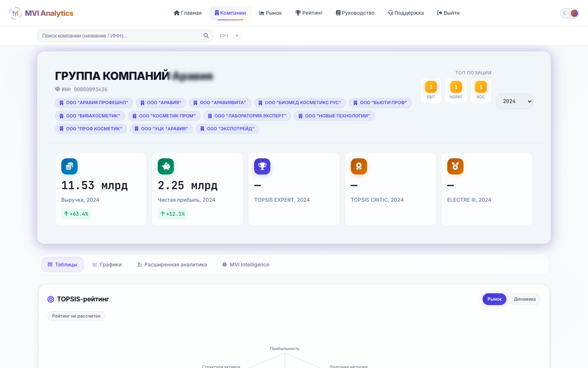Click the company search input field
The image size is (588, 368).
coord(125,36)
